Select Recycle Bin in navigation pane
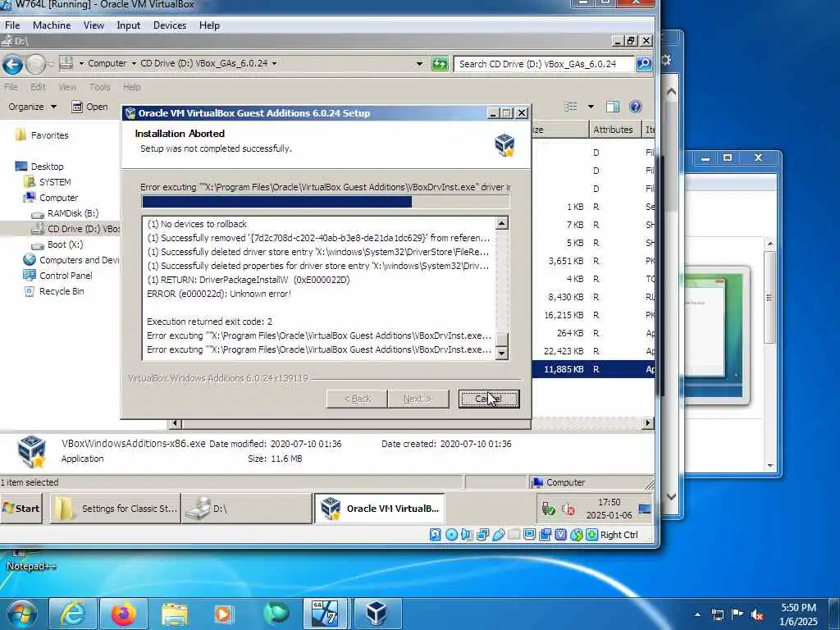Image resolution: width=840 pixels, height=630 pixels. click(54, 291)
